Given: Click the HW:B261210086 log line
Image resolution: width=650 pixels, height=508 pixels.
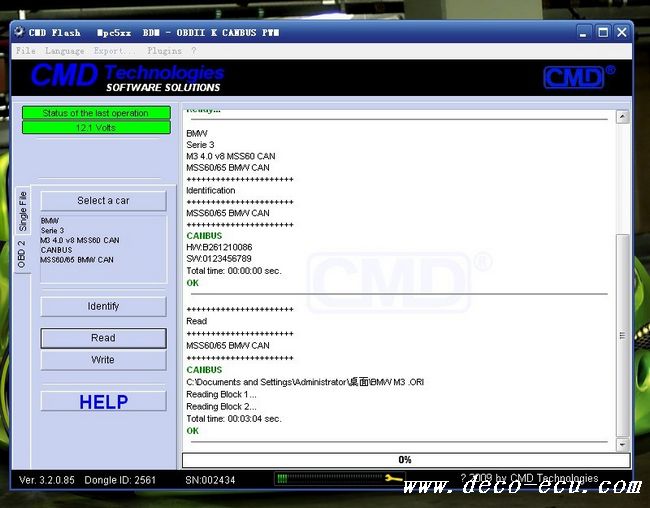Looking at the screenshot, I should coord(219,247).
